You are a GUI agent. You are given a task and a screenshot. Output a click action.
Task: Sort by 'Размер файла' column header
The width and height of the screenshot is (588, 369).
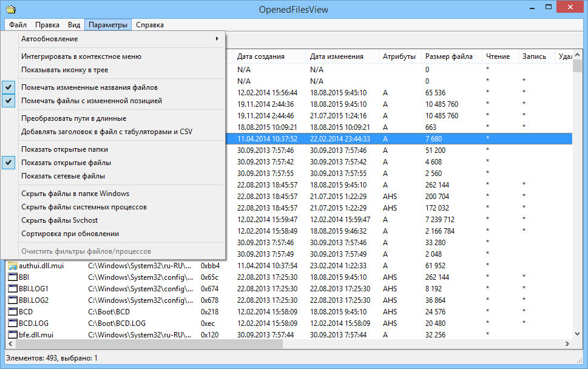pos(452,56)
